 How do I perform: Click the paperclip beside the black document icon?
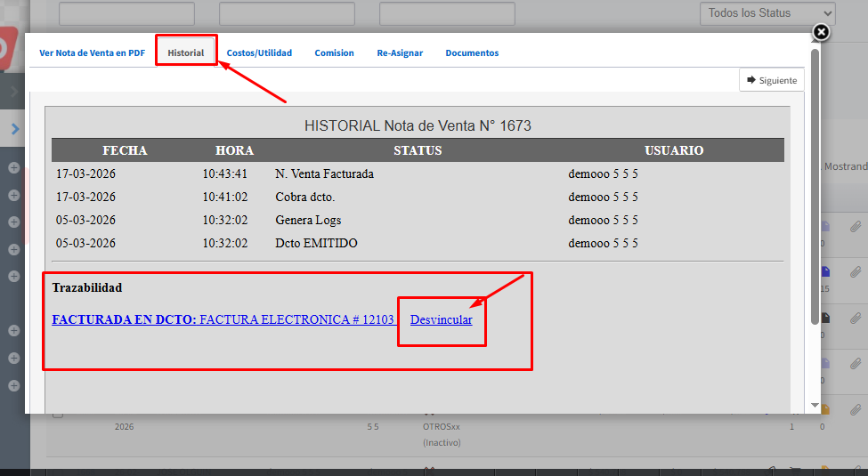(855, 318)
